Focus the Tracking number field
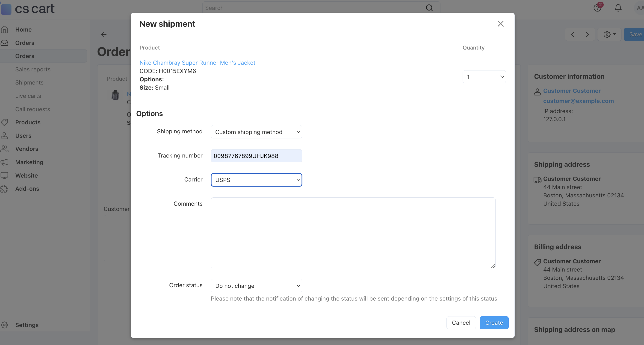Screen dimensions: 644x345 coord(256,156)
